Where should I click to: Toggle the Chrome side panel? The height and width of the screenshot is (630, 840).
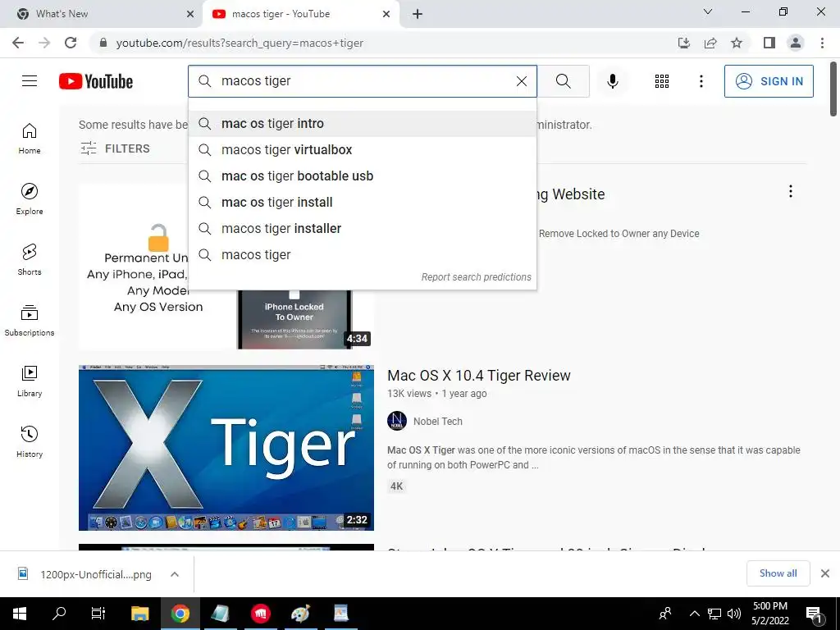[769, 43]
